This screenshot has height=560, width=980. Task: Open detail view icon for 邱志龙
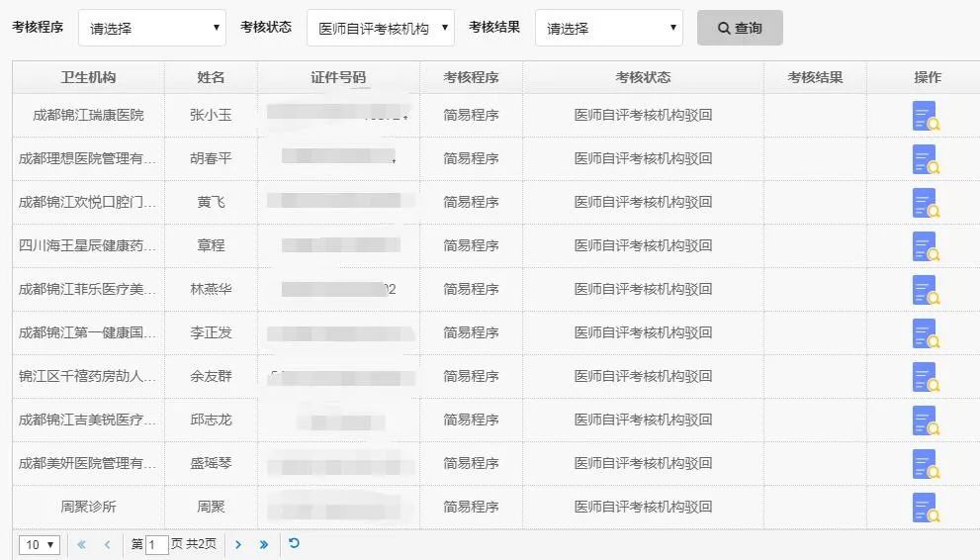[x=927, y=420]
